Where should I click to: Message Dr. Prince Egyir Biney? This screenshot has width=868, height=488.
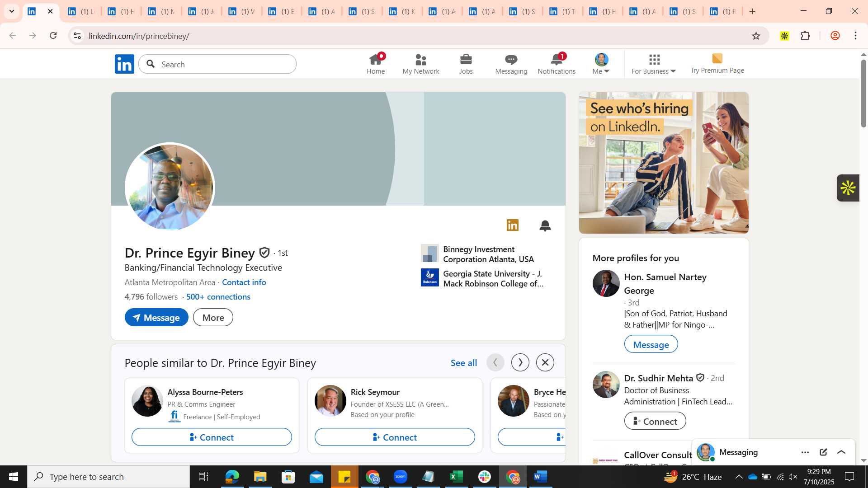pos(156,318)
